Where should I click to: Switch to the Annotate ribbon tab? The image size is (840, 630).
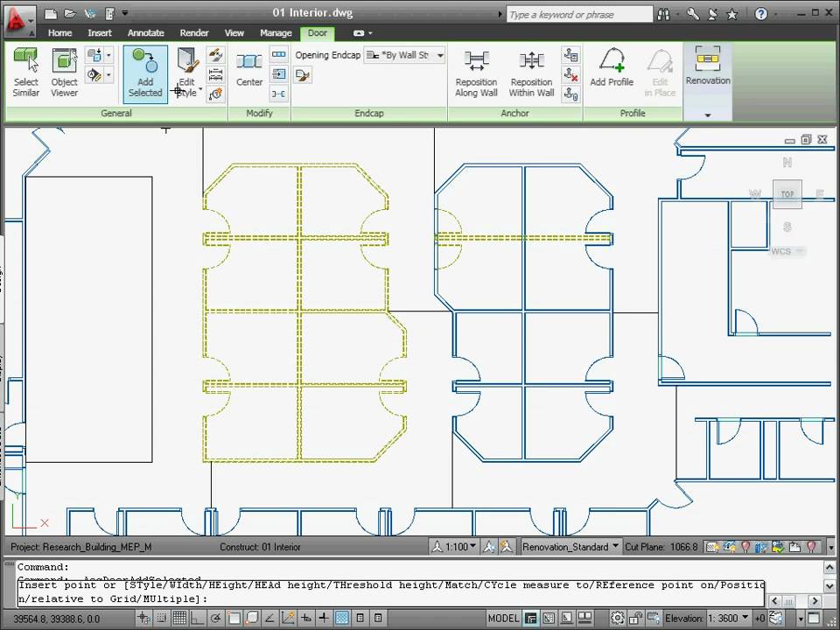[145, 32]
